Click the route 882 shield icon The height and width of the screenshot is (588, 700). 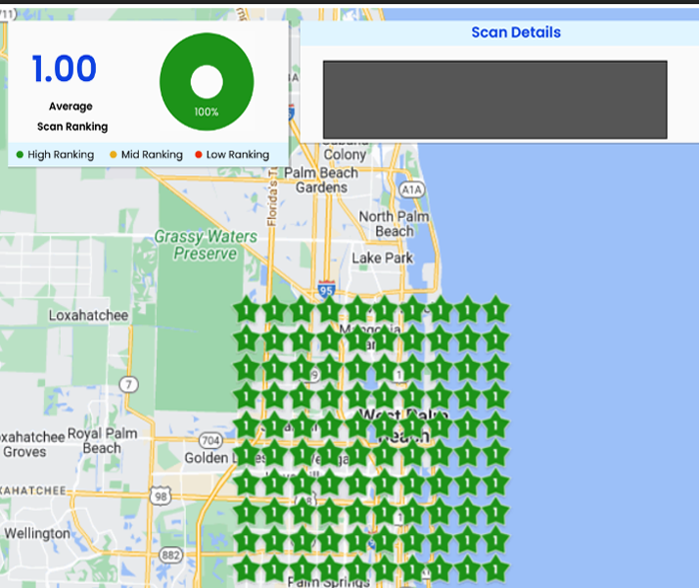[x=171, y=555]
